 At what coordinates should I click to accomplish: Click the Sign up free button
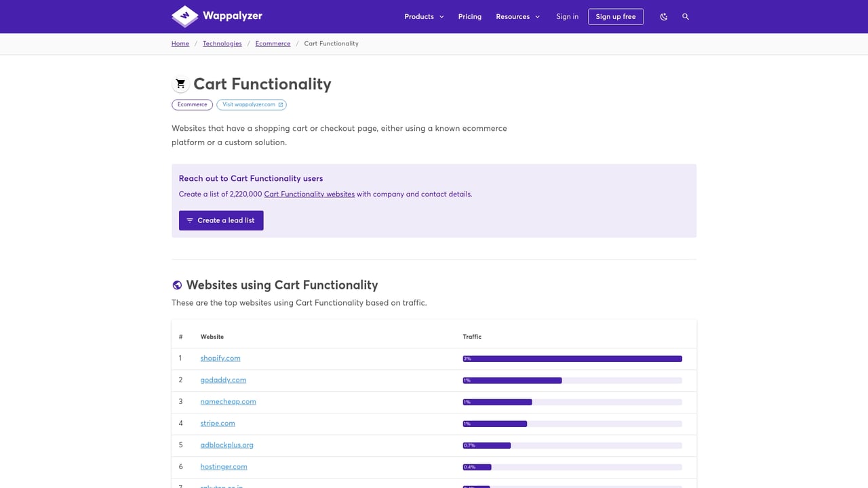coord(615,16)
